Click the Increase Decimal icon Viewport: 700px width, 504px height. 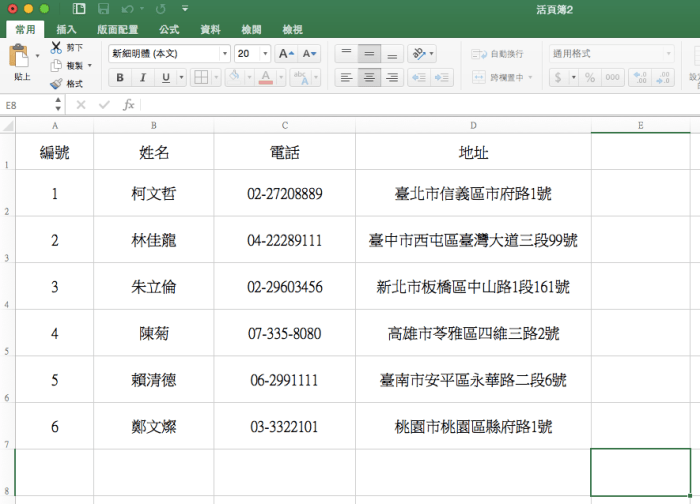640,78
